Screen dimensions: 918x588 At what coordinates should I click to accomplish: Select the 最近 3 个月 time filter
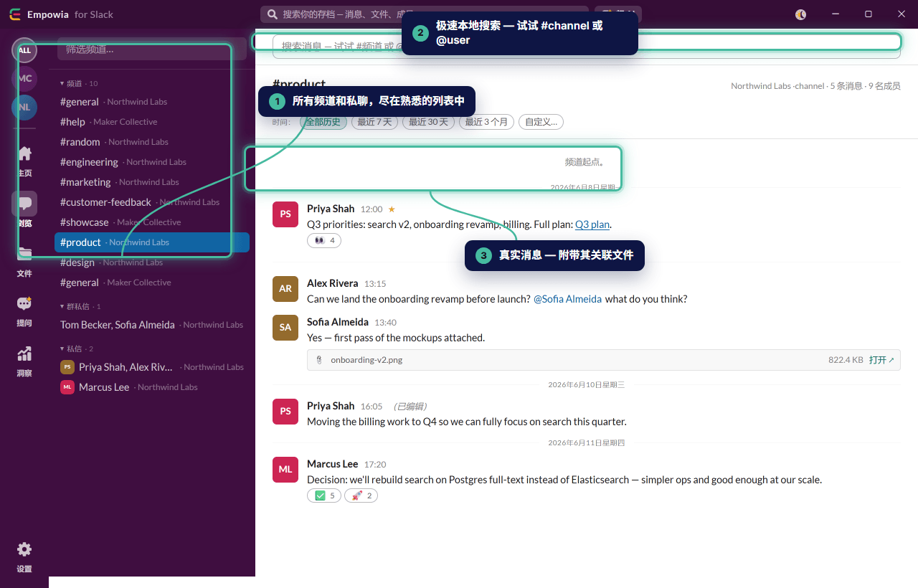coord(486,122)
